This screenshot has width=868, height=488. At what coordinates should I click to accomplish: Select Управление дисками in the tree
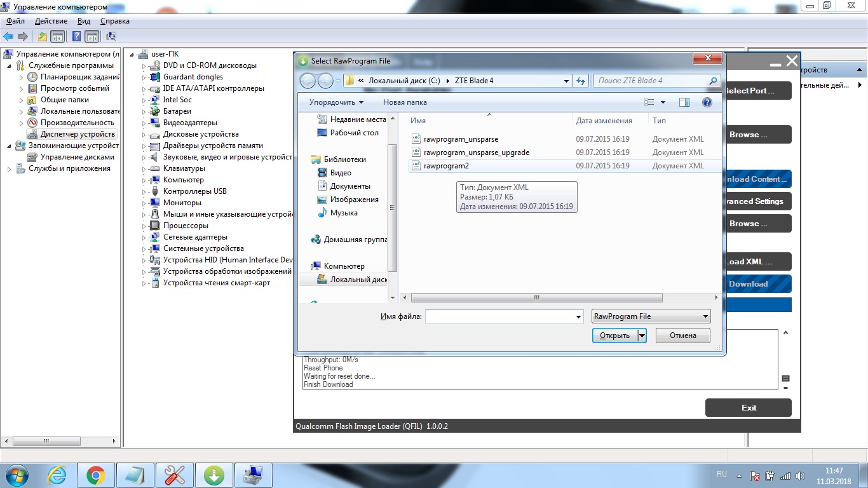click(x=77, y=157)
